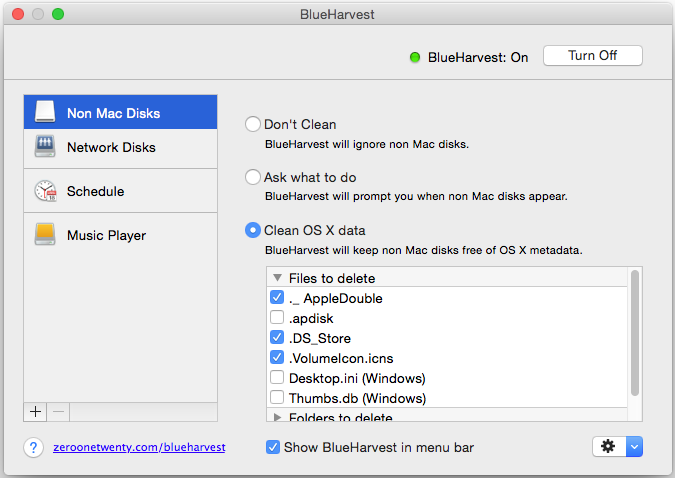The height and width of the screenshot is (478, 675).
Task: Click the plus button below sidebar
Action: click(x=35, y=412)
